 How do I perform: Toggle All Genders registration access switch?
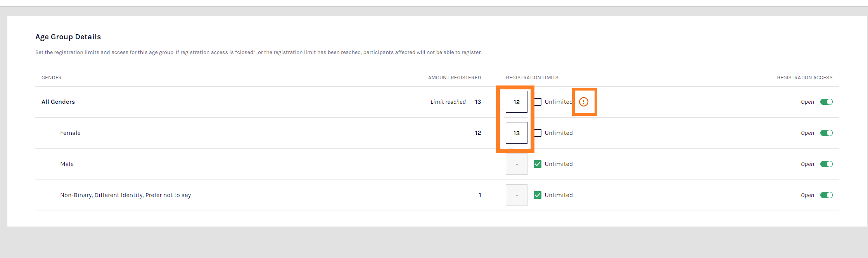tap(826, 102)
